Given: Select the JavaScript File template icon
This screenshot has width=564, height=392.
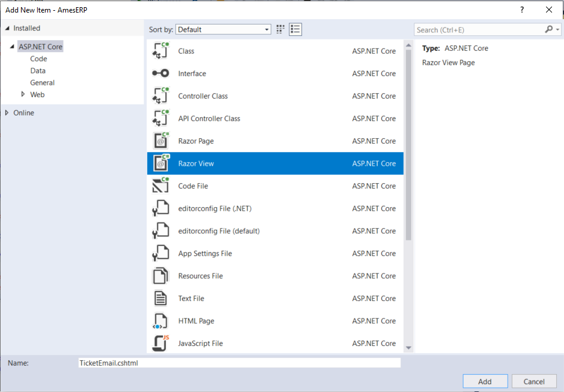Looking at the screenshot, I should pyautogui.click(x=160, y=343).
